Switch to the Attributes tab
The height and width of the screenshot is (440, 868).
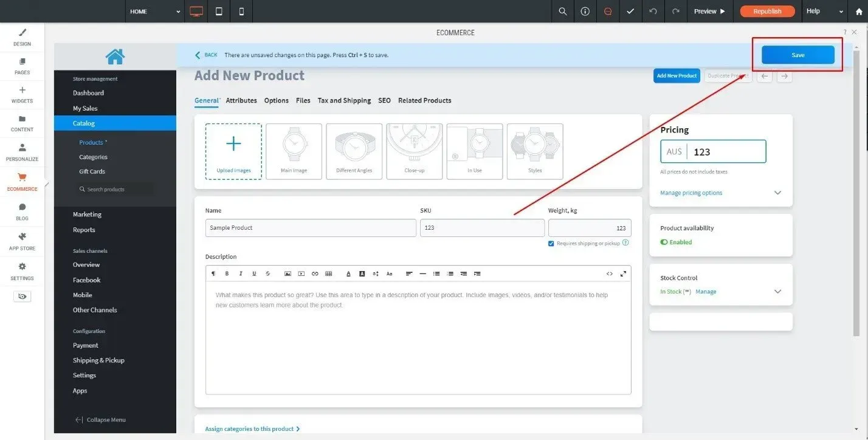click(241, 100)
